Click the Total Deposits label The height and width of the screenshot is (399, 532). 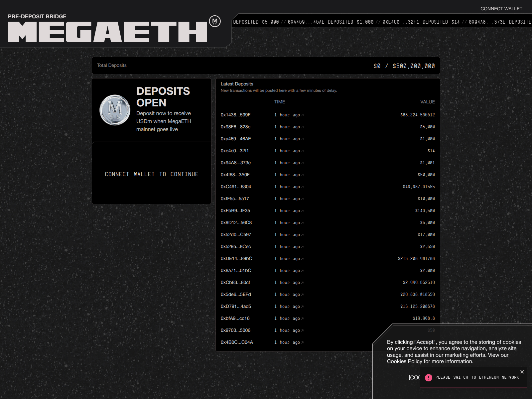[x=112, y=65]
